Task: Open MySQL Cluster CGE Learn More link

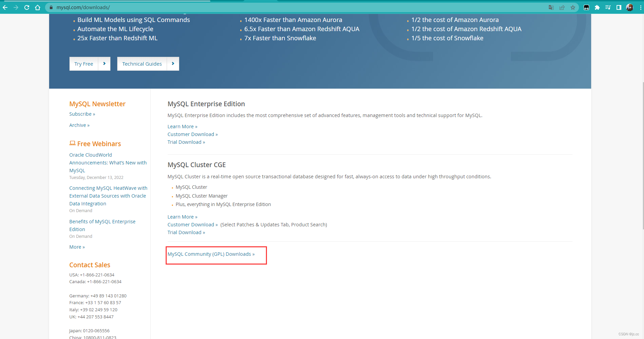Action: [183, 217]
